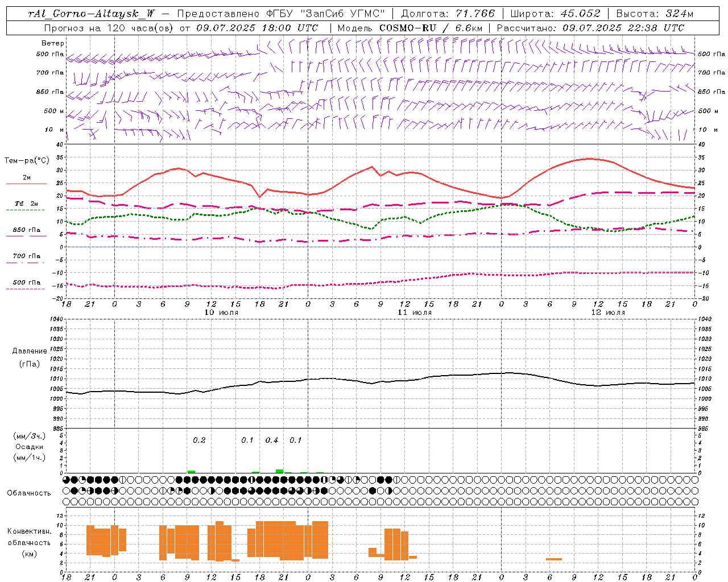The width and height of the screenshot is (728, 582).
Task: Click the Тем-ра(°C) axis label
Action: [x=27, y=161]
